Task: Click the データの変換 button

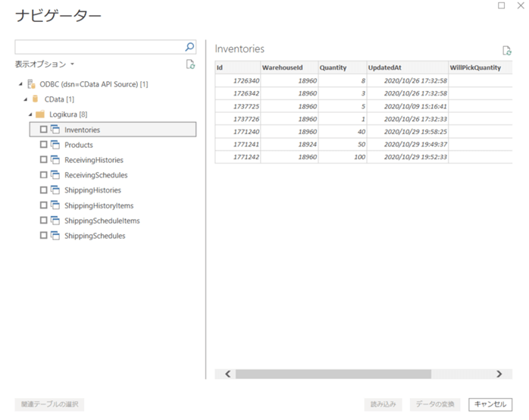Action: [435, 404]
